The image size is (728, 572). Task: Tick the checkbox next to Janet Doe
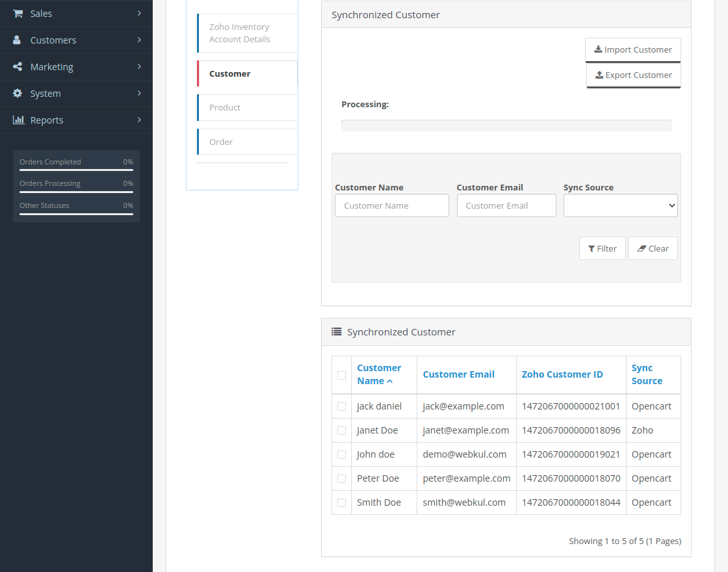click(x=341, y=430)
